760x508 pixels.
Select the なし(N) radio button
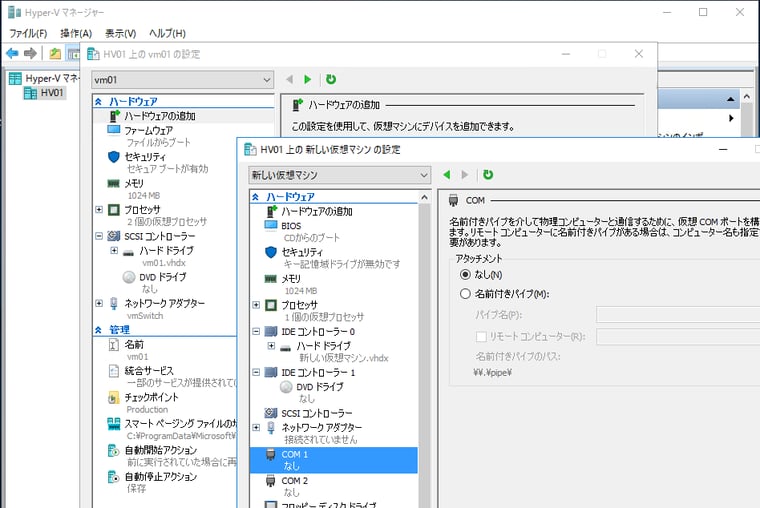[465, 274]
